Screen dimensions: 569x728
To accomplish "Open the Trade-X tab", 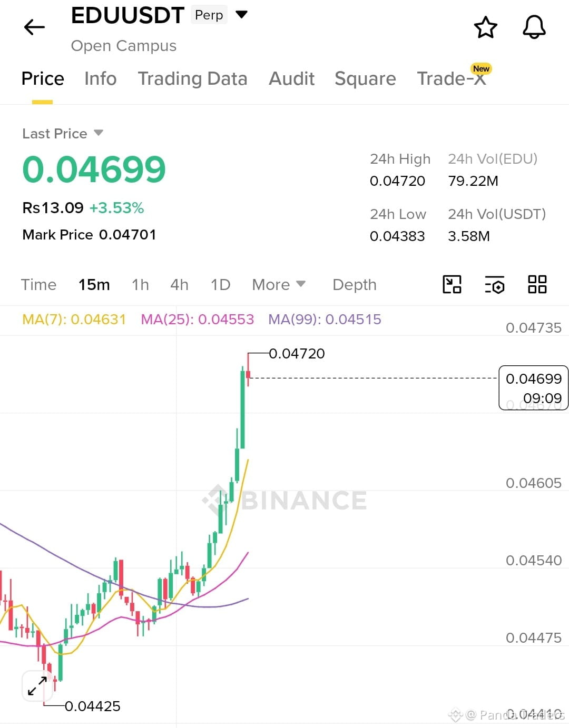I will (452, 78).
